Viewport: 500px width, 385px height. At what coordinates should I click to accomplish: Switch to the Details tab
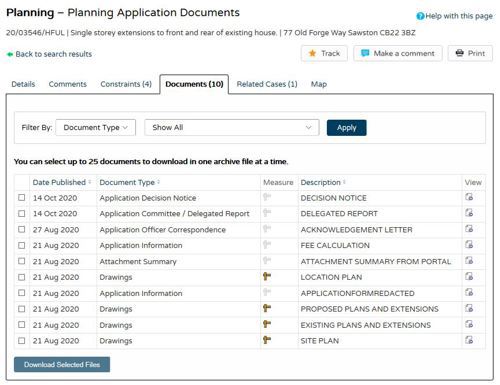[23, 84]
